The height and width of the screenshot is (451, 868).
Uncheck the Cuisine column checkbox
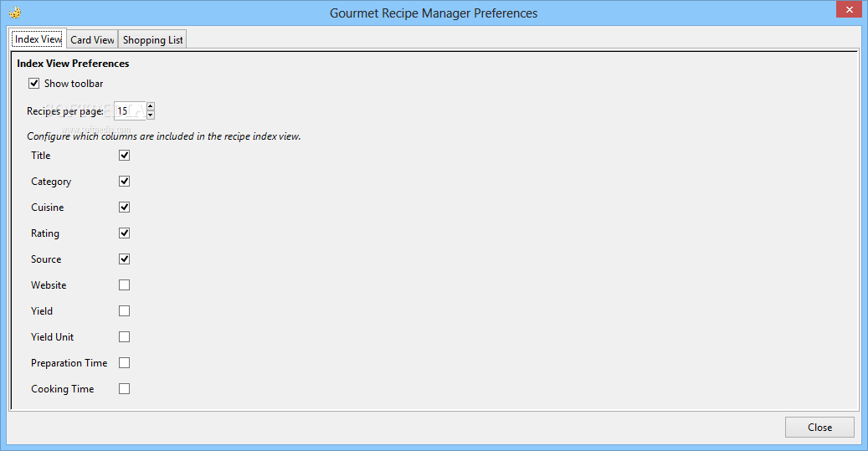coord(125,208)
